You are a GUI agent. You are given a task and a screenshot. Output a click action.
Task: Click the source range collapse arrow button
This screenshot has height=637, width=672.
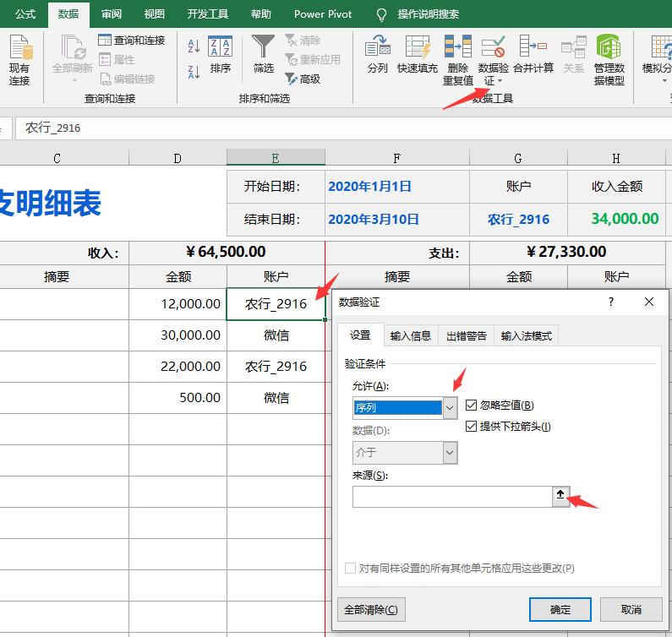pos(560,497)
